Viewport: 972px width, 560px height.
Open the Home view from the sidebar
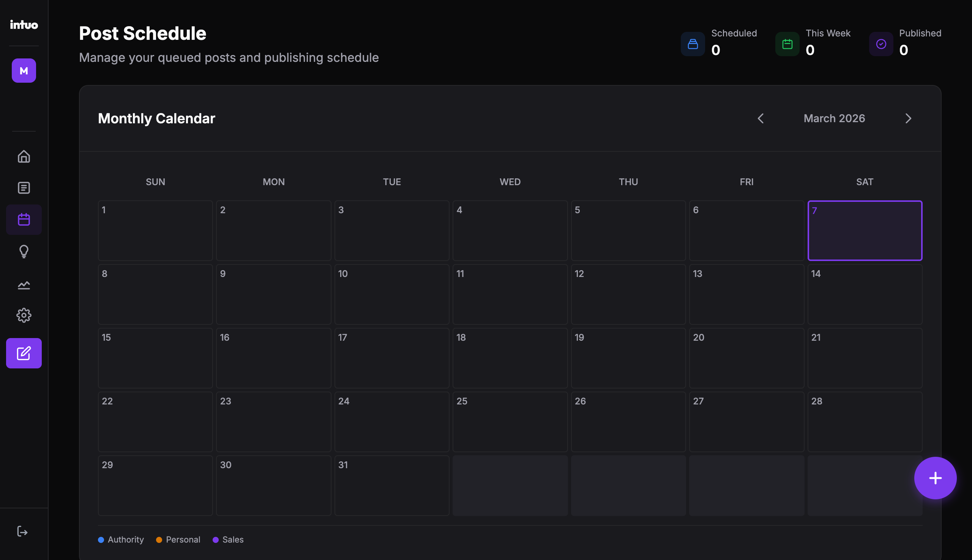(x=24, y=157)
